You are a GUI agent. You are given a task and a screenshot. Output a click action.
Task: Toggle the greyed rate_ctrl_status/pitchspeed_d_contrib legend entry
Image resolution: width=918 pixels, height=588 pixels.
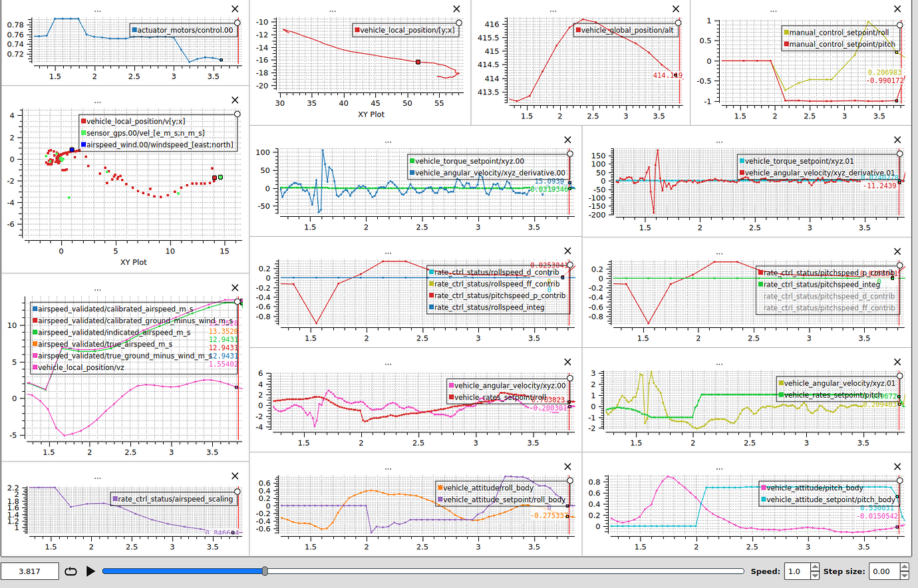tap(829, 296)
